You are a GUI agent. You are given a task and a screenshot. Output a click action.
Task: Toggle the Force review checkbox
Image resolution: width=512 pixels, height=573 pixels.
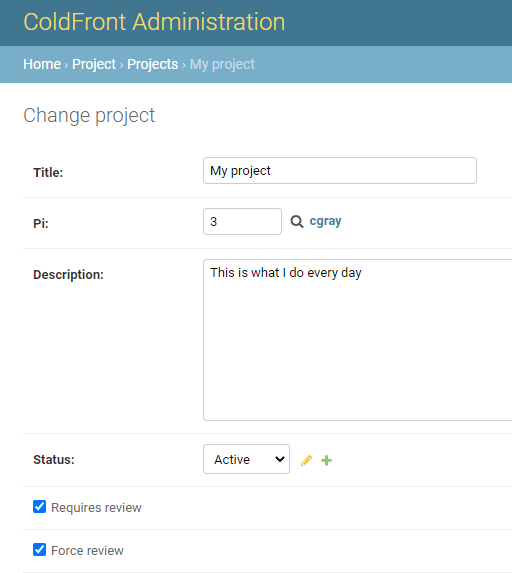pos(39,550)
